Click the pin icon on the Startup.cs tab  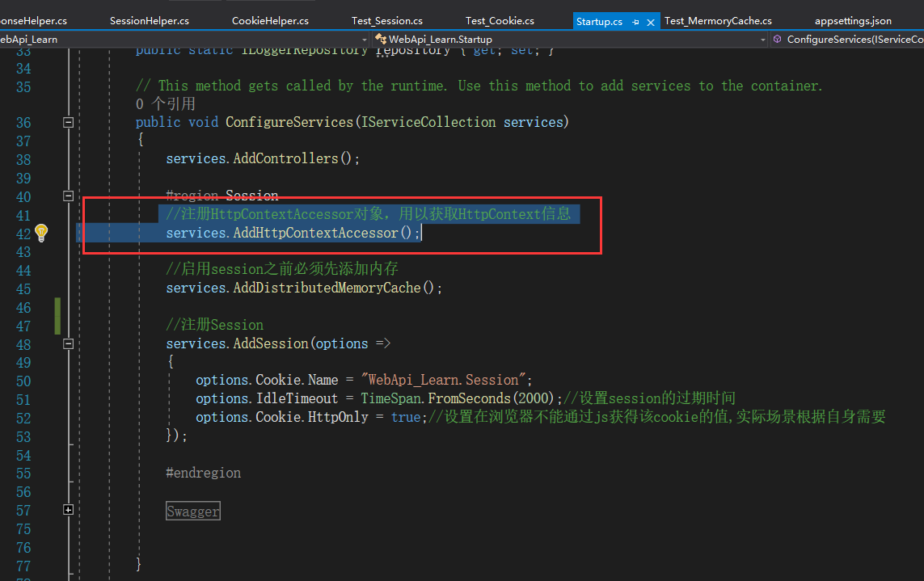tap(635, 20)
